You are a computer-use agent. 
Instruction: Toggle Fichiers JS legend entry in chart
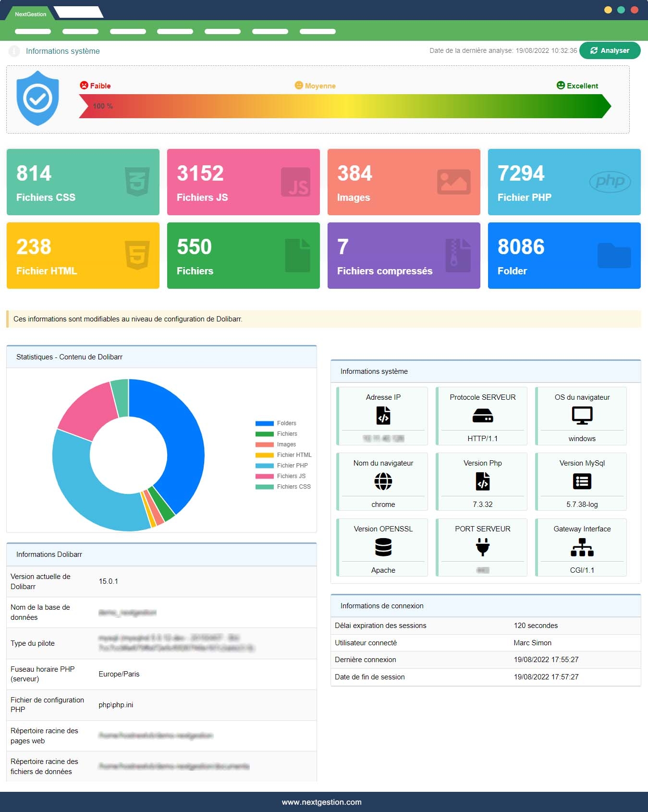(281, 476)
